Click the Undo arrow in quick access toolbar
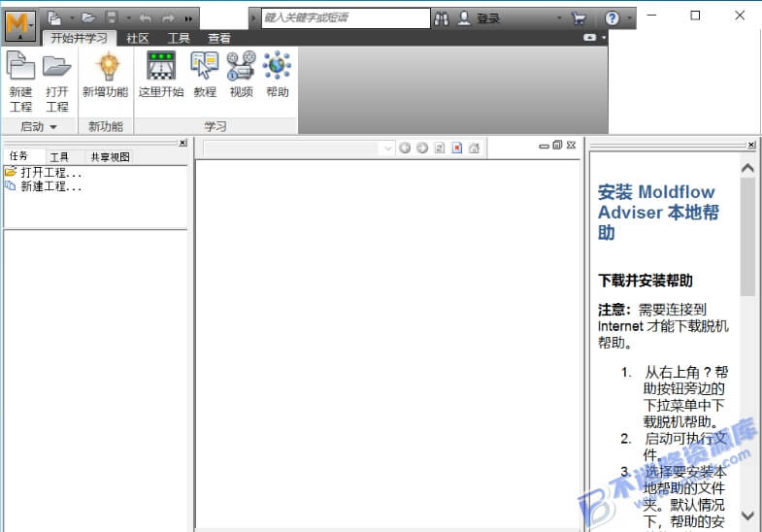This screenshot has height=532, width=762. (x=146, y=18)
